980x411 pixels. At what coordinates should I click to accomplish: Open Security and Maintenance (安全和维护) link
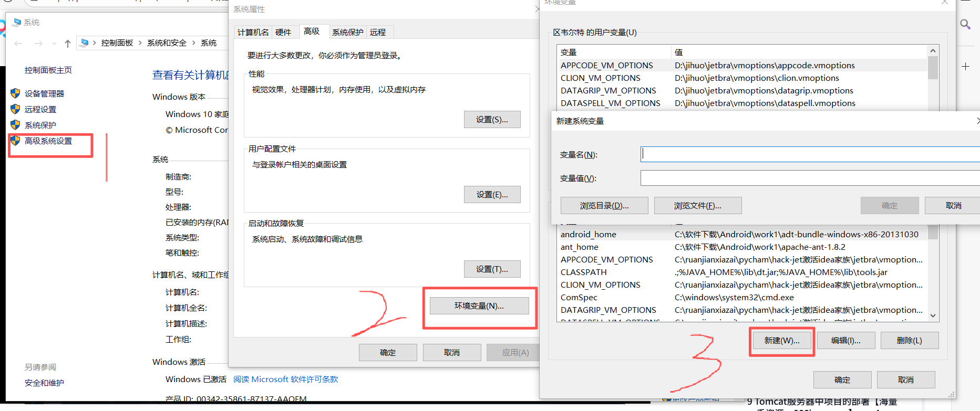click(x=44, y=383)
